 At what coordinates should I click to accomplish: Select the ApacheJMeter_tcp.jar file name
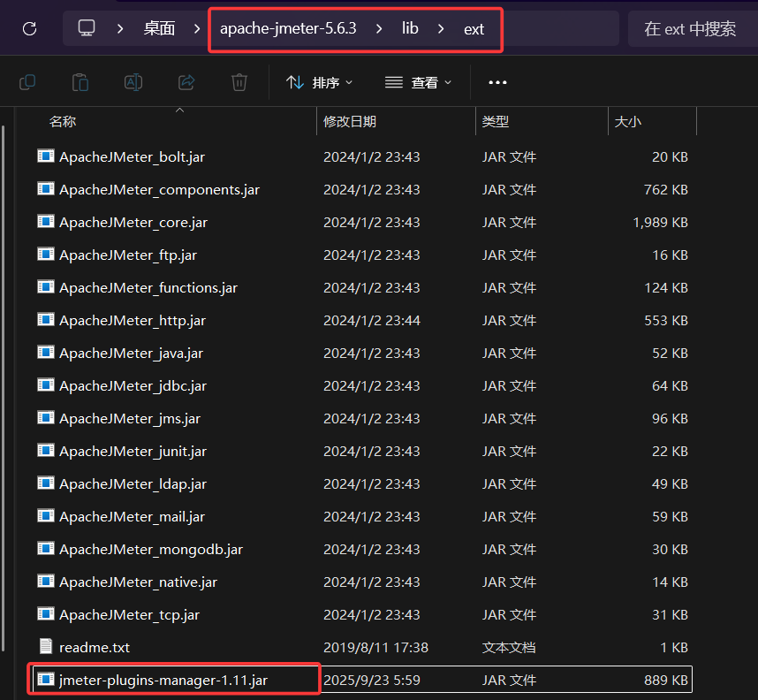[129, 615]
